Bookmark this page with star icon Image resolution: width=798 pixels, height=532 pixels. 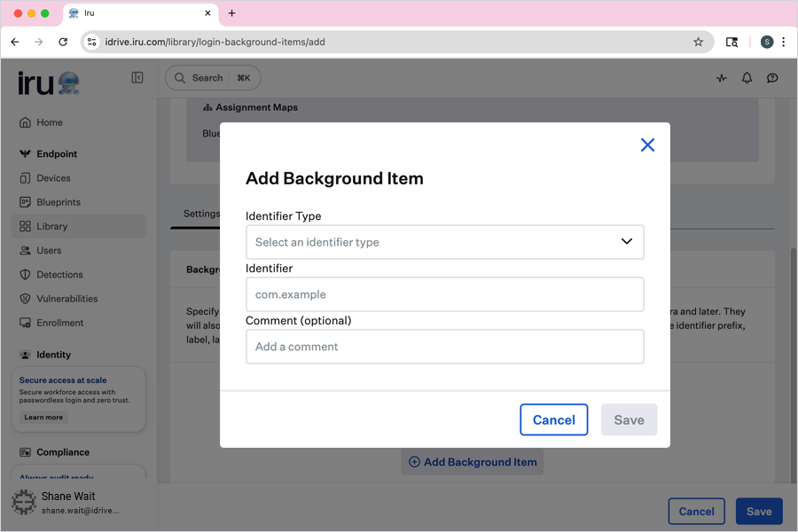coord(698,42)
